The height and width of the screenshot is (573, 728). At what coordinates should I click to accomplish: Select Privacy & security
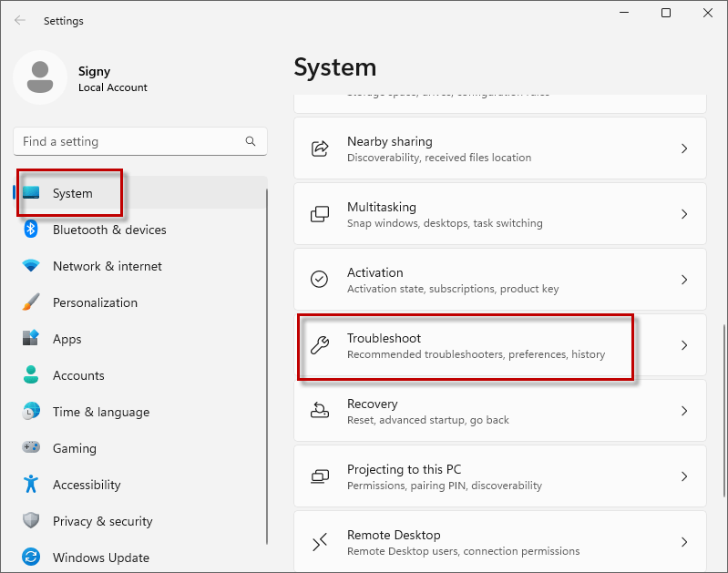139,521
